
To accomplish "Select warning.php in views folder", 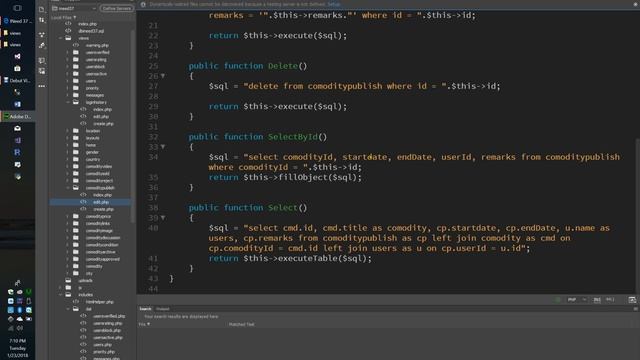I will [97, 45].
